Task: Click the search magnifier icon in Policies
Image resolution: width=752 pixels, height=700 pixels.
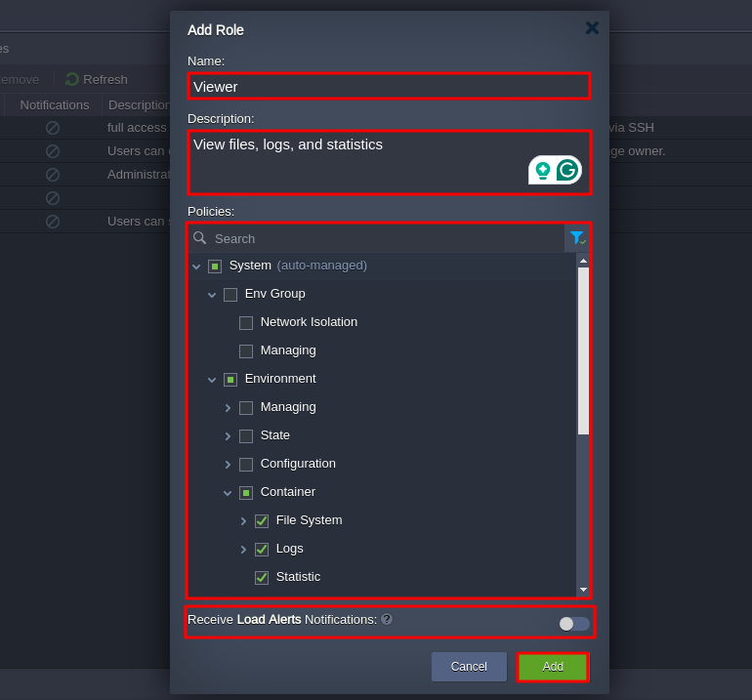Action: (x=199, y=238)
